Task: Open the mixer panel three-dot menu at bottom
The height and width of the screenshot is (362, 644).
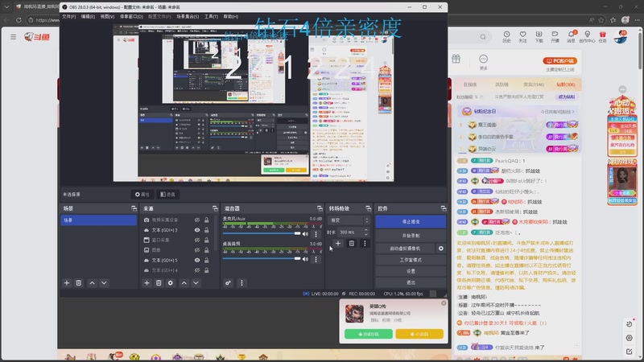Action: 242,283
